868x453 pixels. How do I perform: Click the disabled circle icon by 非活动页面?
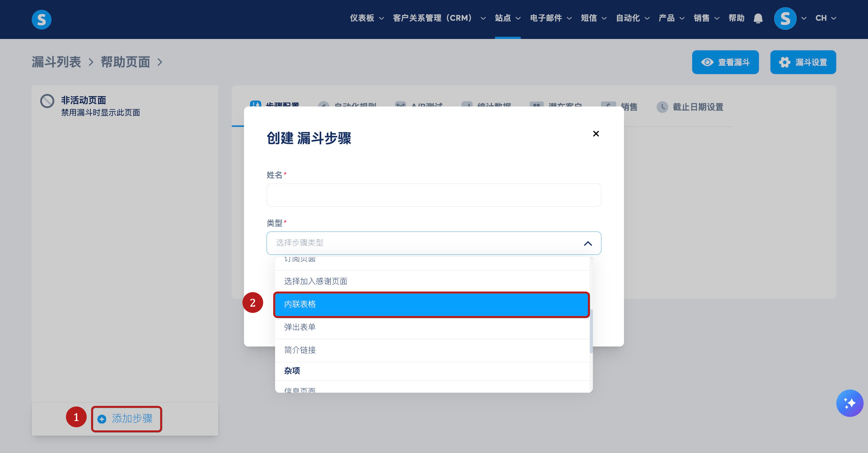(47, 101)
